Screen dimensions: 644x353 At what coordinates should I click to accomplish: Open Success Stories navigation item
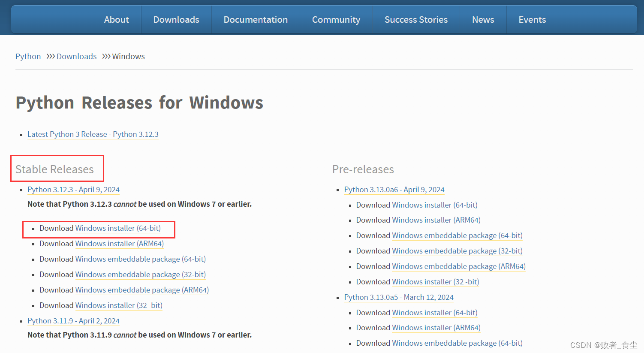[416, 20]
